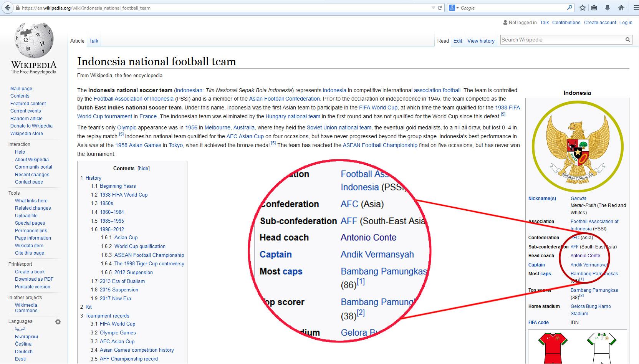Click the Garuda emblem image in infobox

click(577, 146)
